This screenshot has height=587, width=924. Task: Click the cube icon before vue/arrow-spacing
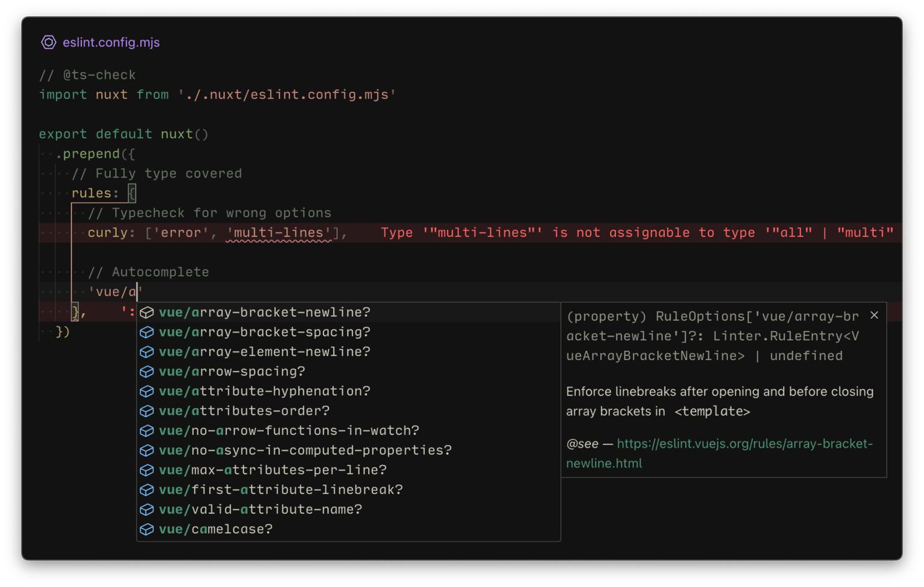pos(147,371)
